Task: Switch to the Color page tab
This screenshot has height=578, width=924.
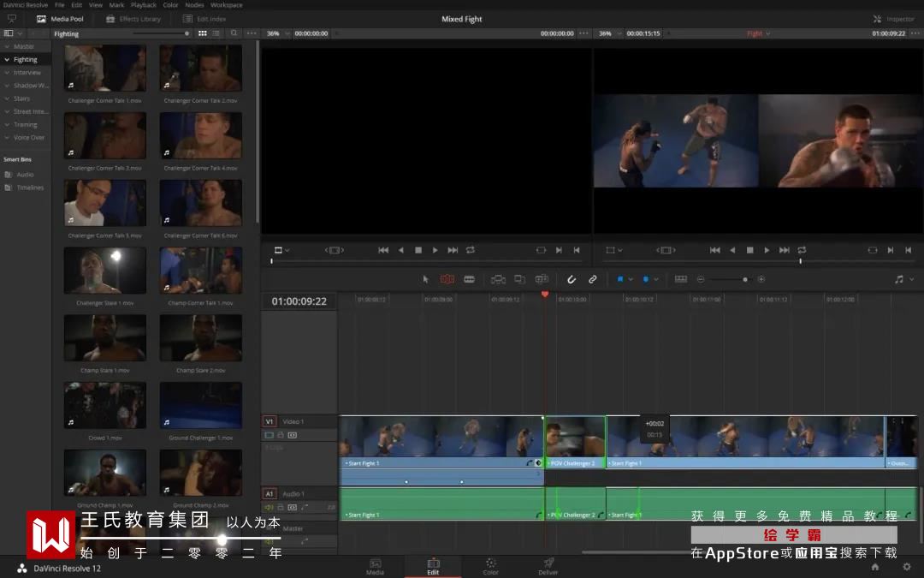Action: [x=490, y=567]
